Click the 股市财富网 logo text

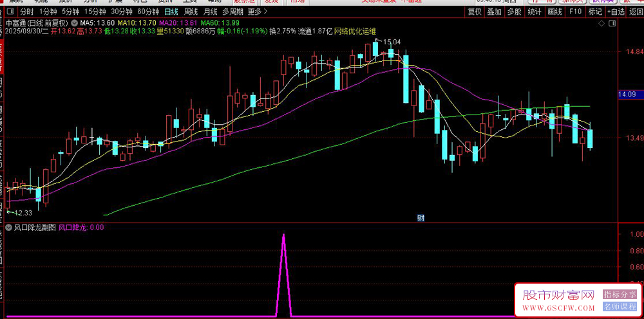click(558, 295)
